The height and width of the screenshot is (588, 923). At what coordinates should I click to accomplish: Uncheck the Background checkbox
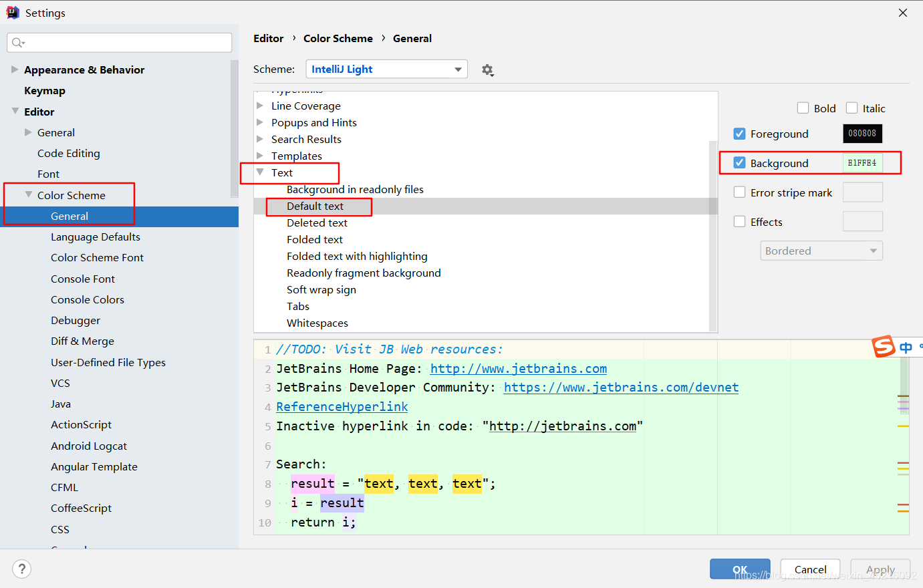point(740,163)
